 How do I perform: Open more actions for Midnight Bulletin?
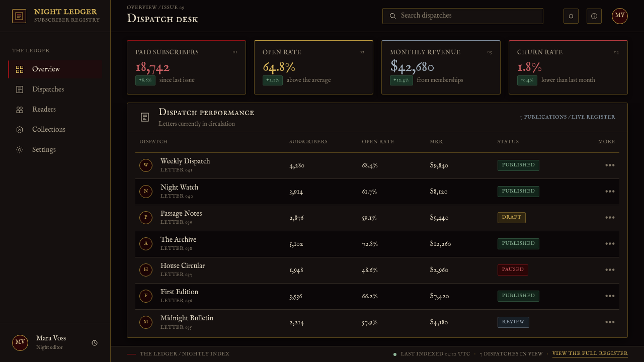pos(610,322)
